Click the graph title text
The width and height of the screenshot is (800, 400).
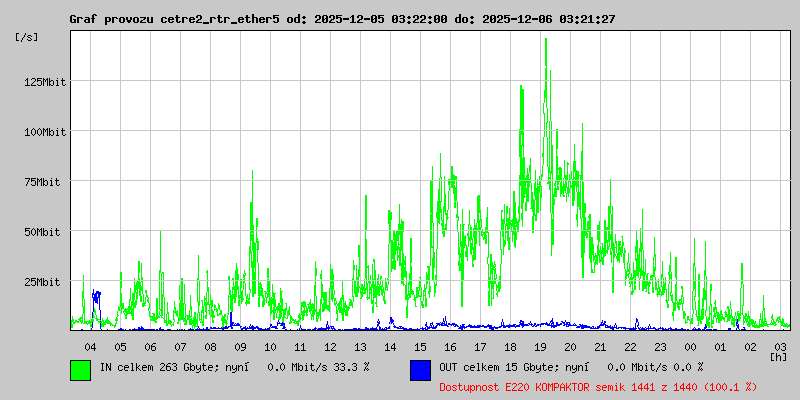[x=342, y=19]
